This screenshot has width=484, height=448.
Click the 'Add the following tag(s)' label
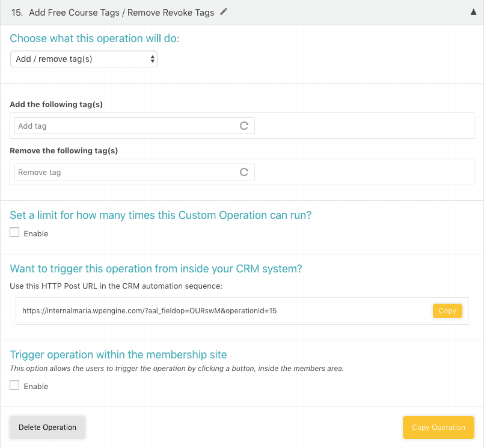[57, 105]
